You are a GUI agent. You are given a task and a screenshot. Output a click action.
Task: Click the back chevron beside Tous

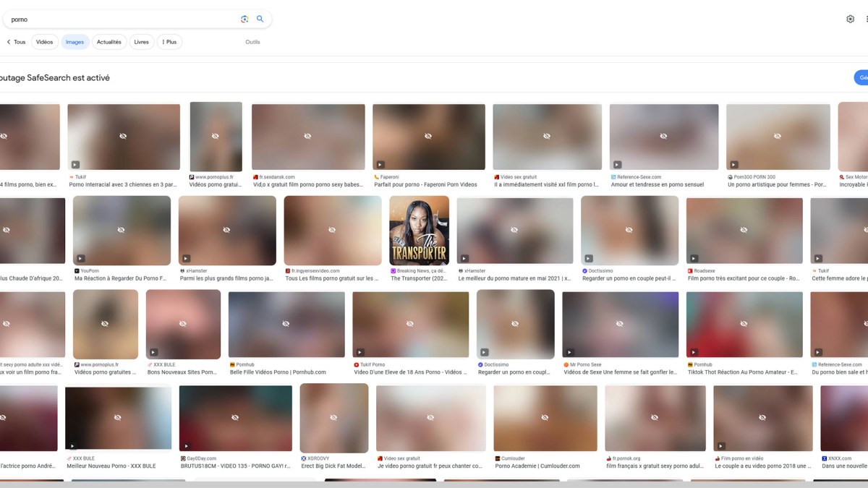(9, 42)
